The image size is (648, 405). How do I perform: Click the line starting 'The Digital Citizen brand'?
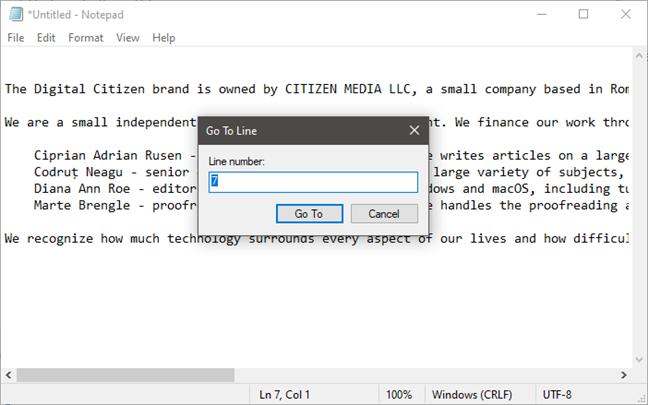[x=317, y=89]
